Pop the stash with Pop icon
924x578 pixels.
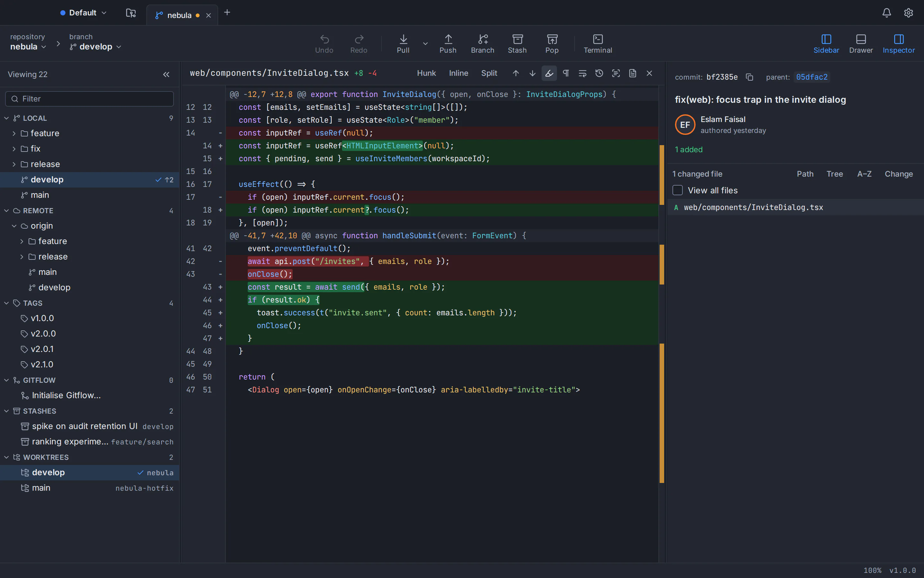[552, 44]
